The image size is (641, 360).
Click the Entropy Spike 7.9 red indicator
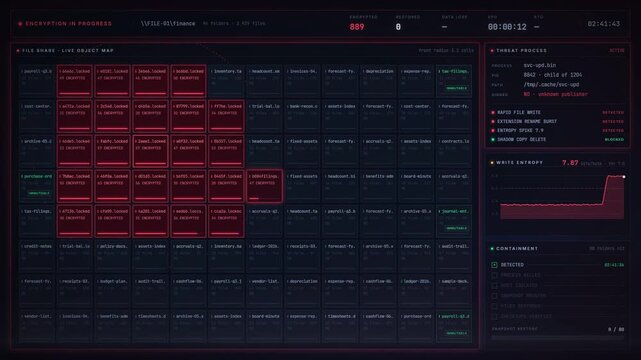click(493, 130)
